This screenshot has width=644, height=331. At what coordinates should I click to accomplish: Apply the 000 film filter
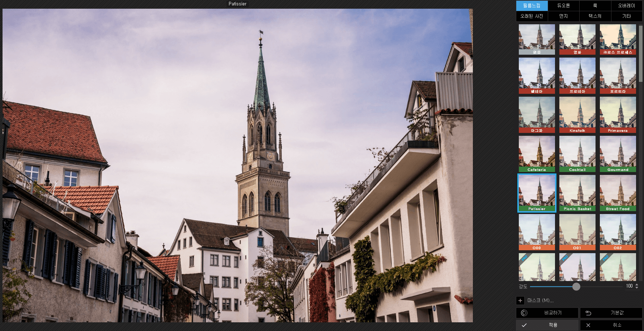537,232
